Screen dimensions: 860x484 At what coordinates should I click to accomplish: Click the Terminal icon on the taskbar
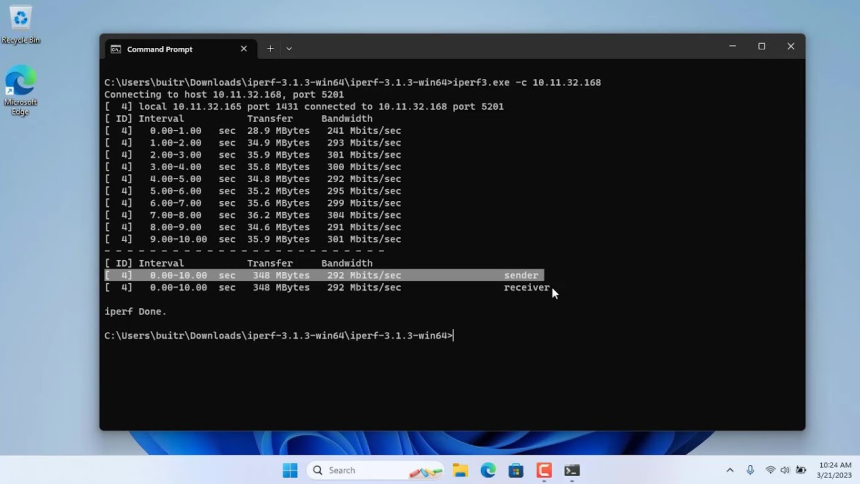(x=572, y=470)
